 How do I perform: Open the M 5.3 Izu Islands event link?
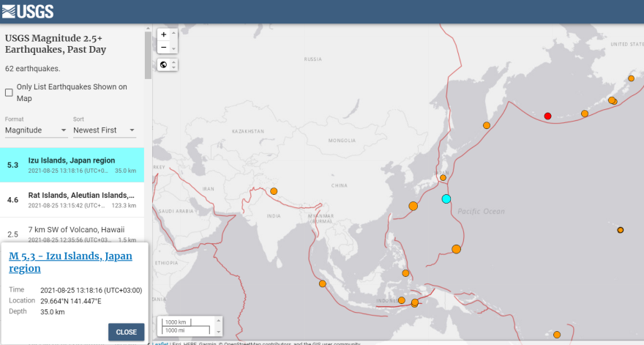click(x=70, y=261)
